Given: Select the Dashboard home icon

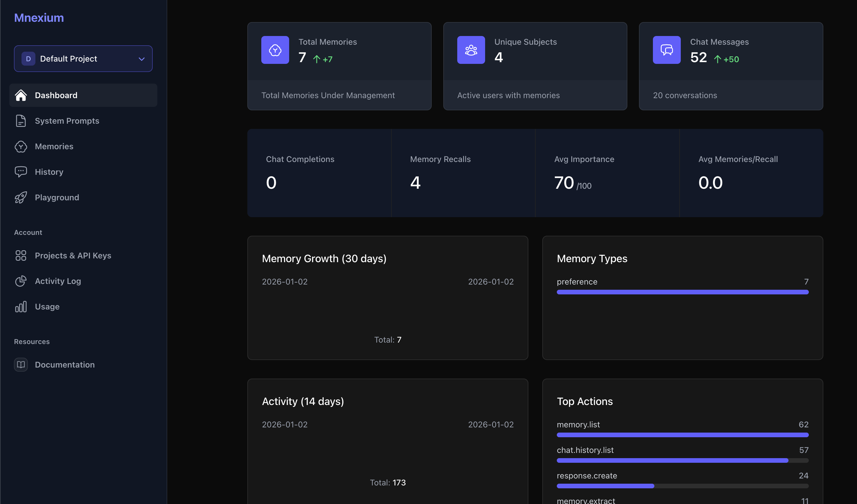Looking at the screenshot, I should [x=21, y=95].
